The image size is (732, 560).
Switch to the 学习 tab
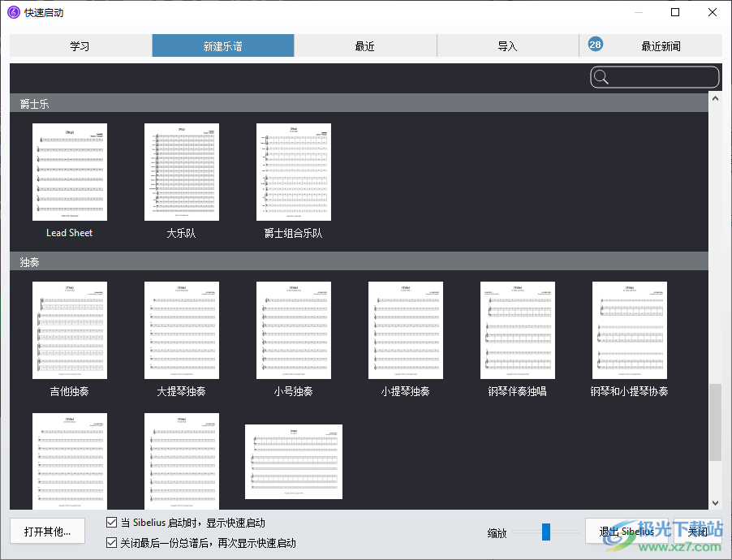point(80,46)
